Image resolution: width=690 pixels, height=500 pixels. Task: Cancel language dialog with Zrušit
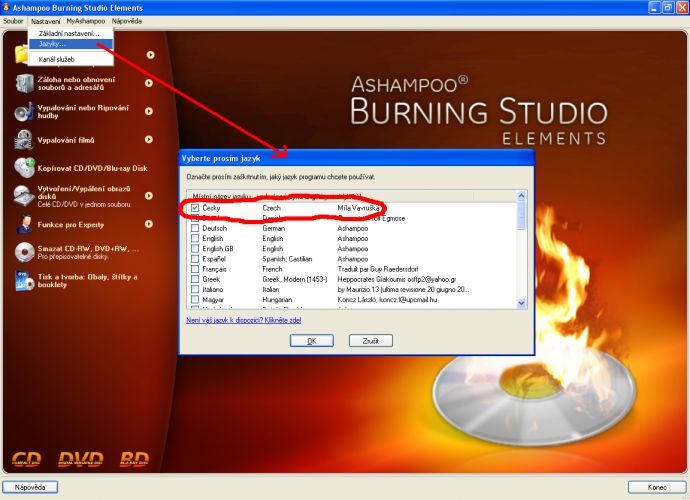(371, 341)
